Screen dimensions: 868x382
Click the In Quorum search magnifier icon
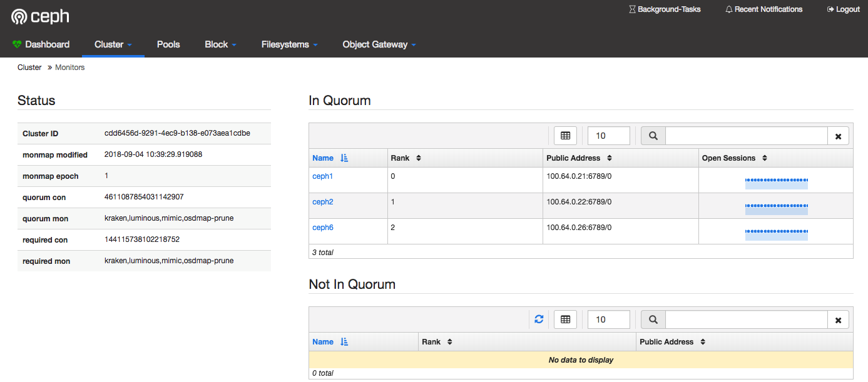coord(653,136)
